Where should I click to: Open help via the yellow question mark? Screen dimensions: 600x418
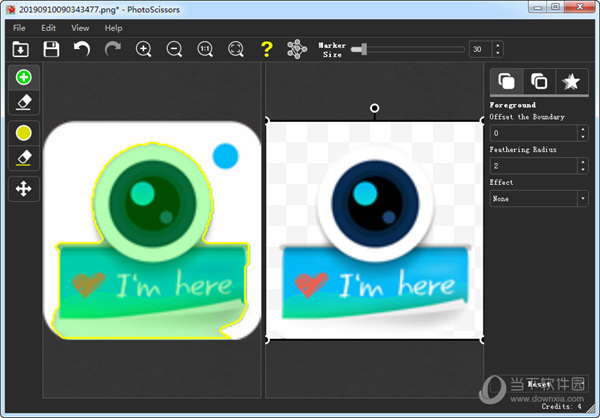[267, 49]
